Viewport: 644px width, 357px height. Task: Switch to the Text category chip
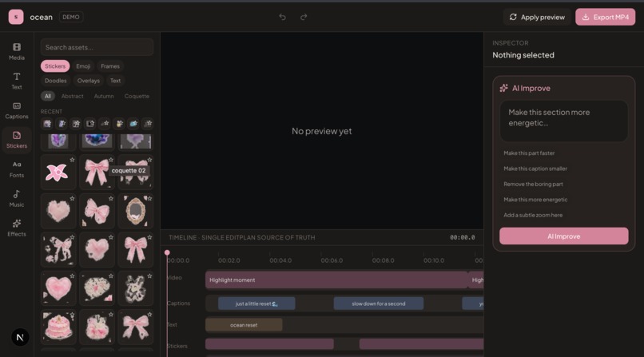(x=115, y=81)
